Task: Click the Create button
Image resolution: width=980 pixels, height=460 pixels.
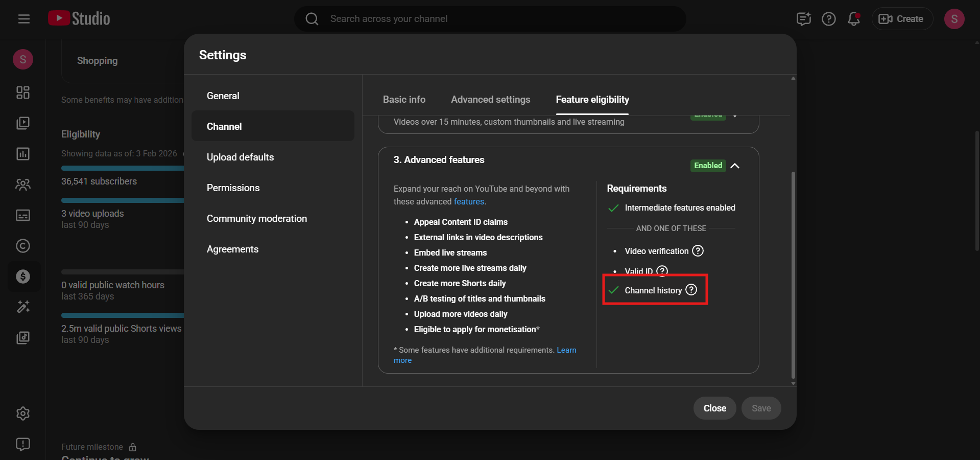Action: tap(902, 19)
